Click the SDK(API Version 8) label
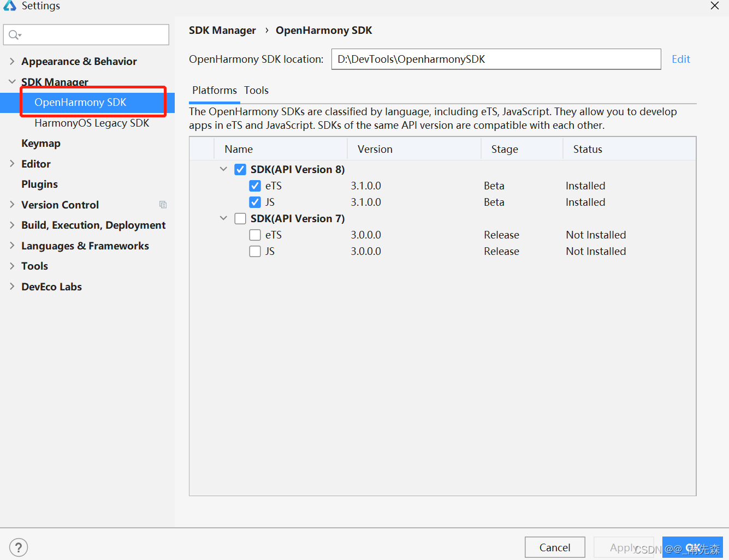Viewport: 729px width, 560px height. click(298, 170)
